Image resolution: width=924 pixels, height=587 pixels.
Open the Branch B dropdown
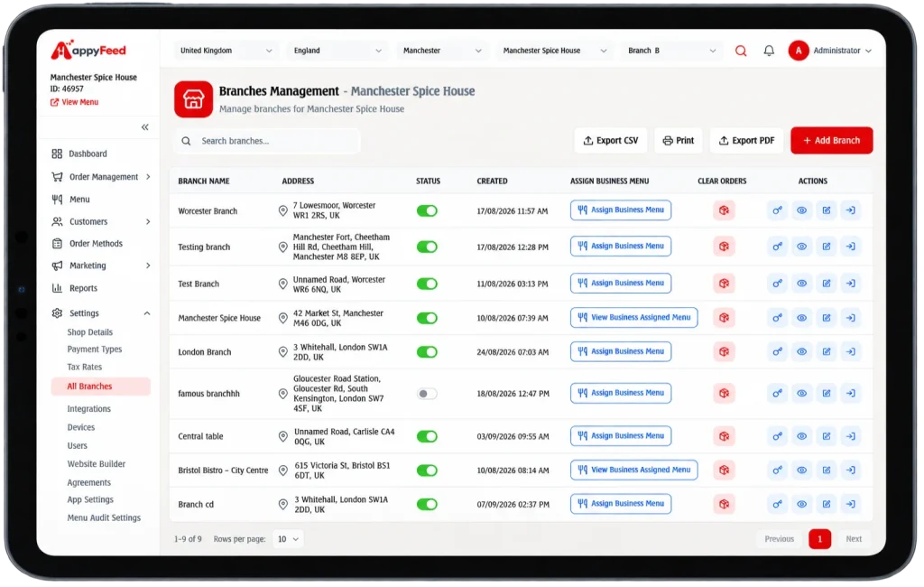coord(671,51)
